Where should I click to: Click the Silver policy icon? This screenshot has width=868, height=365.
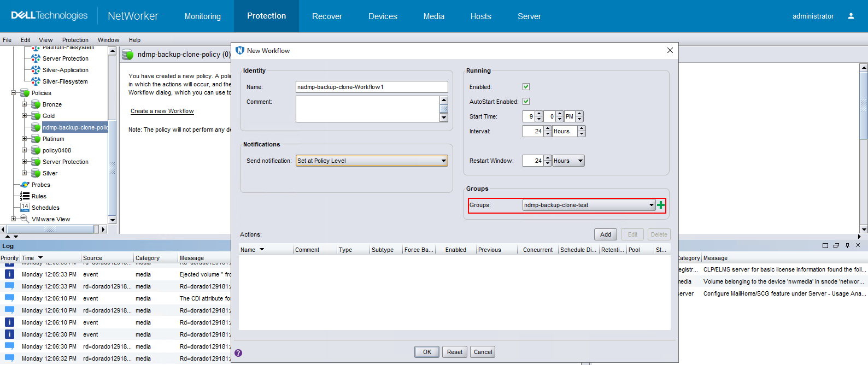pyautogui.click(x=36, y=173)
